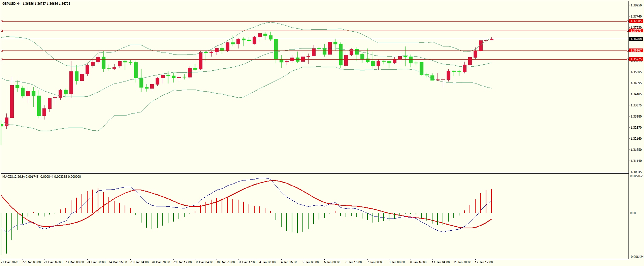Click the 1.35205 price scale value
The width and height of the screenshot is (644, 266).
[x=636, y=72]
